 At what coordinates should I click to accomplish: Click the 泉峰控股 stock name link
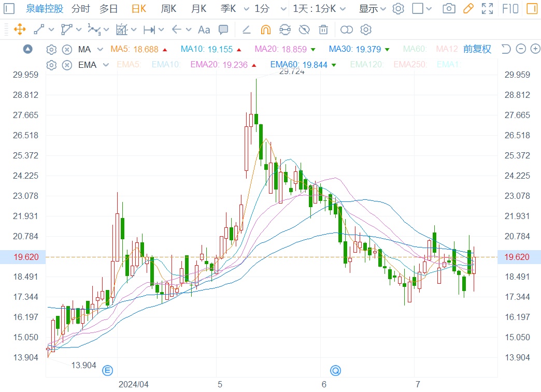coord(45,9)
